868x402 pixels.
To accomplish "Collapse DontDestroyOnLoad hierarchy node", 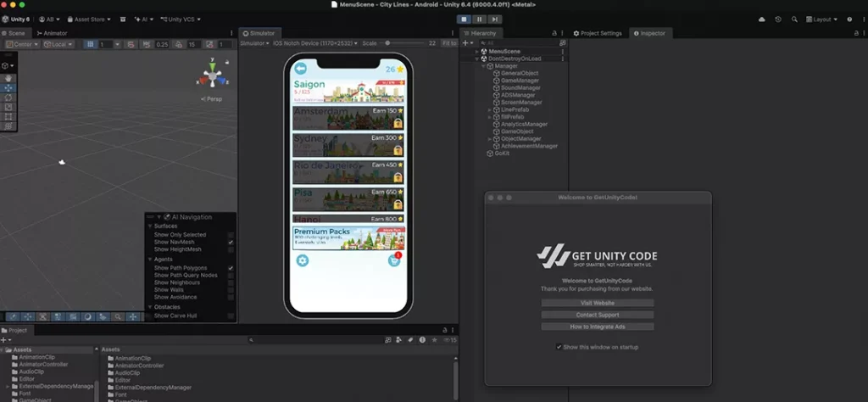I will click(x=477, y=59).
